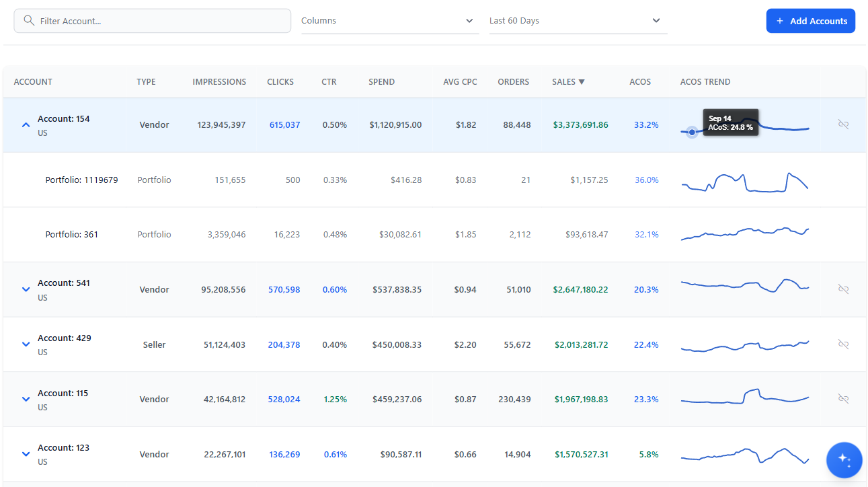This screenshot has width=868, height=487.
Task: Collapse the expanded Account 154 row
Action: coord(26,124)
